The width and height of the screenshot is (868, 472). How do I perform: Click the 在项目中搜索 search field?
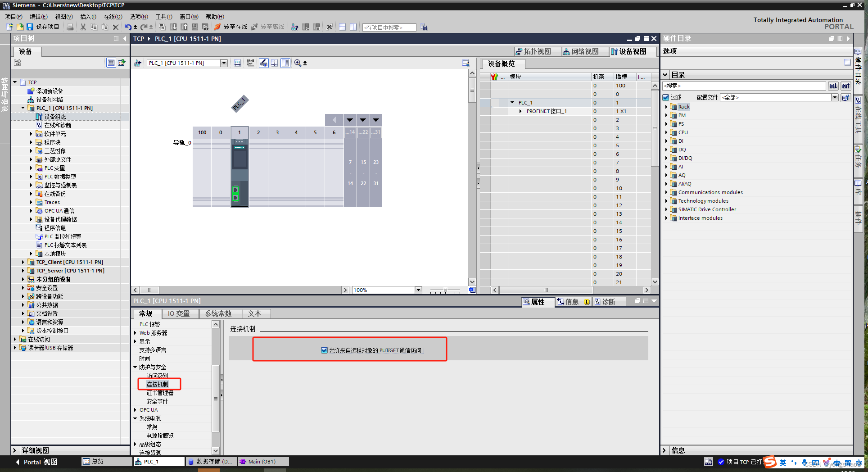click(x=389, y=27)
